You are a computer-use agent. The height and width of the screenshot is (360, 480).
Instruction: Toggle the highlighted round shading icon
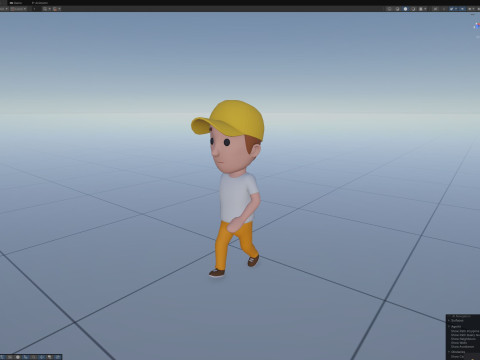click(405, 9)
